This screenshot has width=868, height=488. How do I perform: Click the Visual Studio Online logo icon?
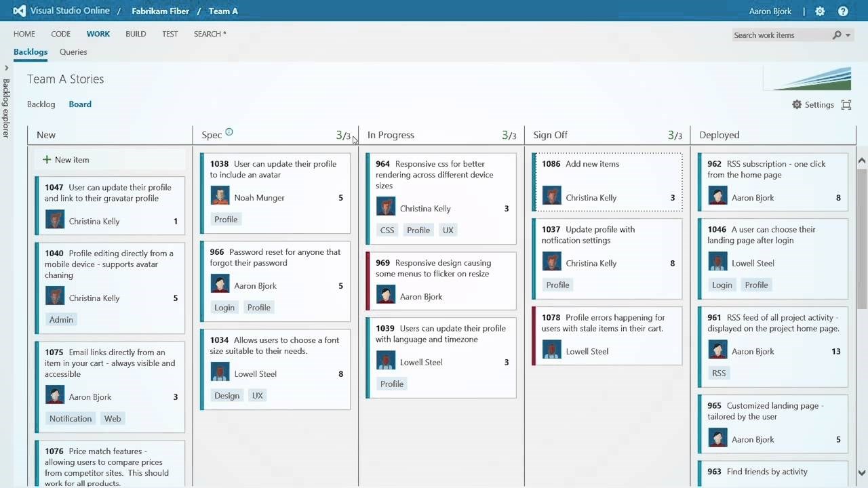click(19, 11)
